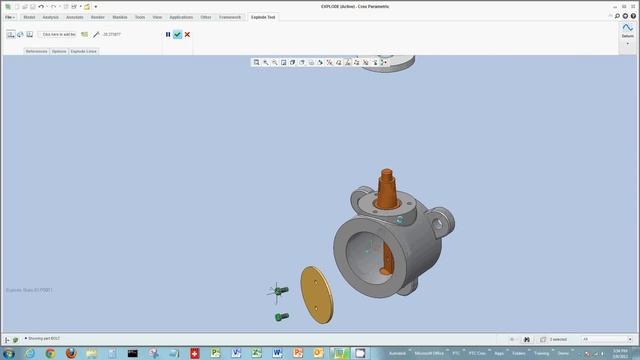Switch to the Annotate ribbon tab
This screenshot has width=640, height=360.
(x=75, y=17)
